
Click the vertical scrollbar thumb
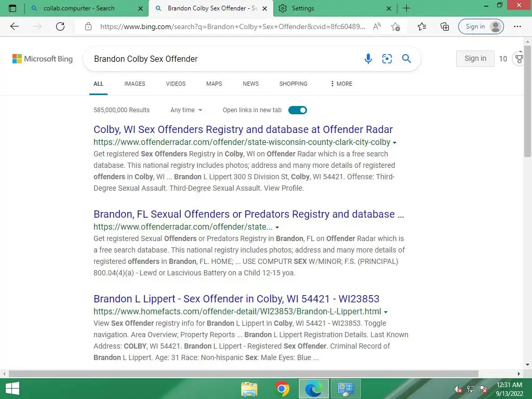(x=527, y=102)
